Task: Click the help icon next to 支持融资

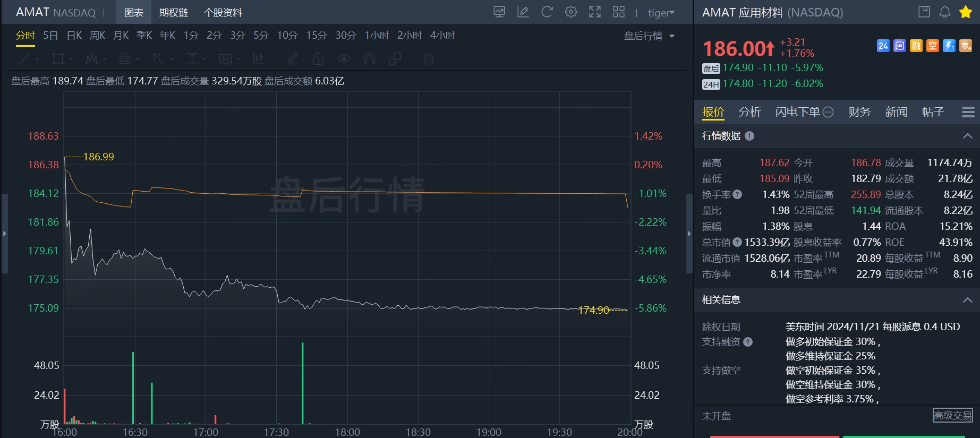Action: 748,342
